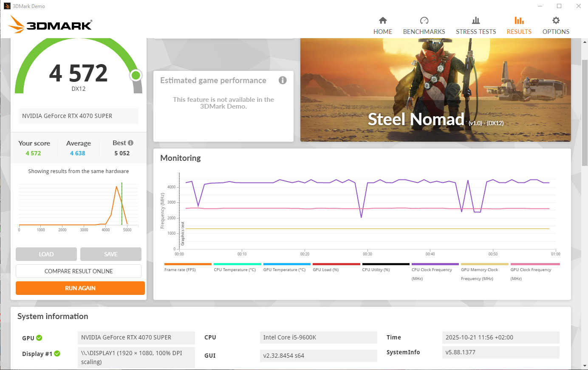Toggle Frame rate (FPS) legend entry
The height and width of the screenshot is (370, 588).
click(187, 267)
